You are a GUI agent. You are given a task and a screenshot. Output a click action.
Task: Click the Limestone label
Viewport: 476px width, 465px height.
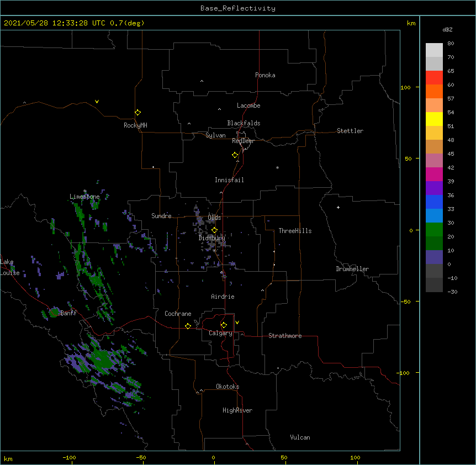point(84,197)
